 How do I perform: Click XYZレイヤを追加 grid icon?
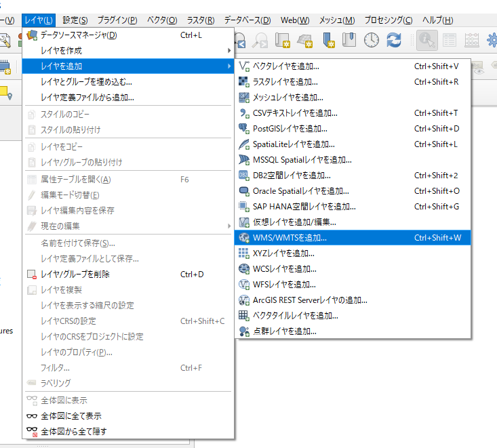(x=243, y=253)
